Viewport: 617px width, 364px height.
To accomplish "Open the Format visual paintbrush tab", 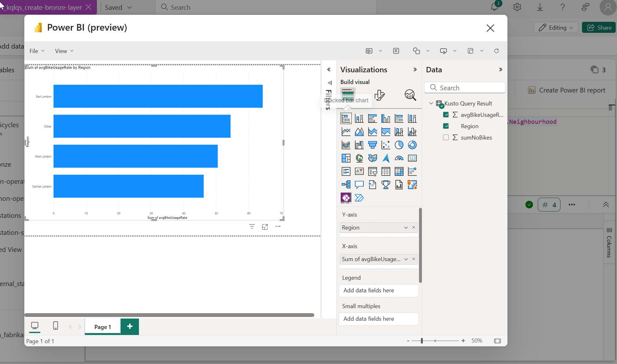I will click(x=379, y=95).
